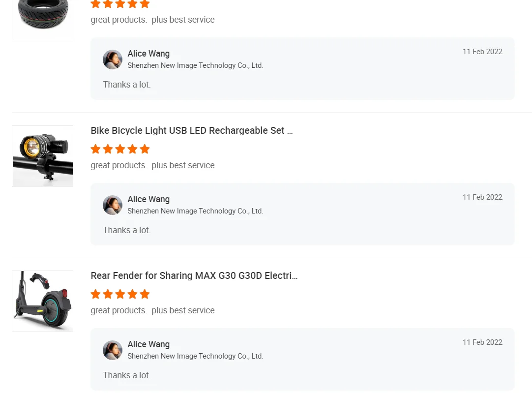This screenshot has height=393, width=532.
Task: Click the tire review star rating
Action: (x=120, y=4)
